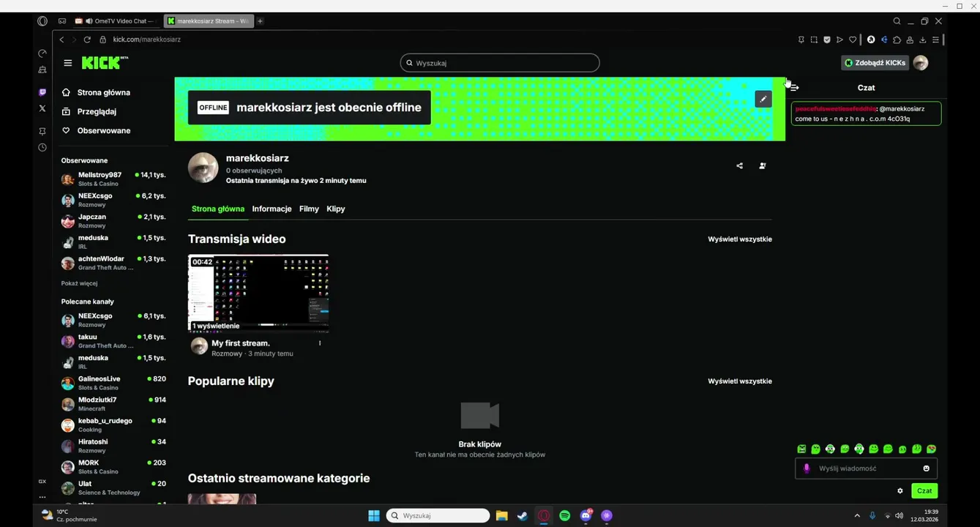This screenshot has height=527, width=980.
Task: Open the Hiratoshi recommended channel
Action: coord(113,446)
